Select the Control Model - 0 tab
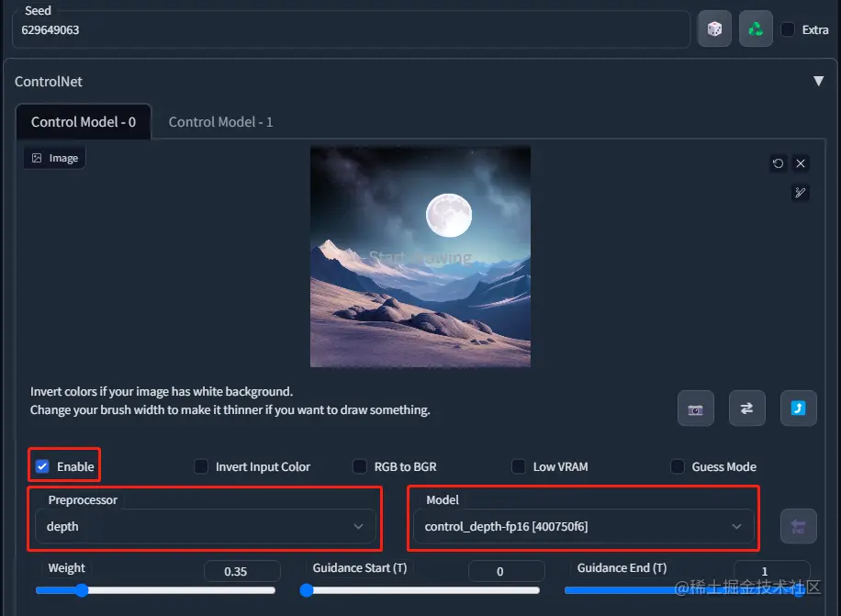Image resolution: width=841 pixels, height=616 pixels. point(84,122)
